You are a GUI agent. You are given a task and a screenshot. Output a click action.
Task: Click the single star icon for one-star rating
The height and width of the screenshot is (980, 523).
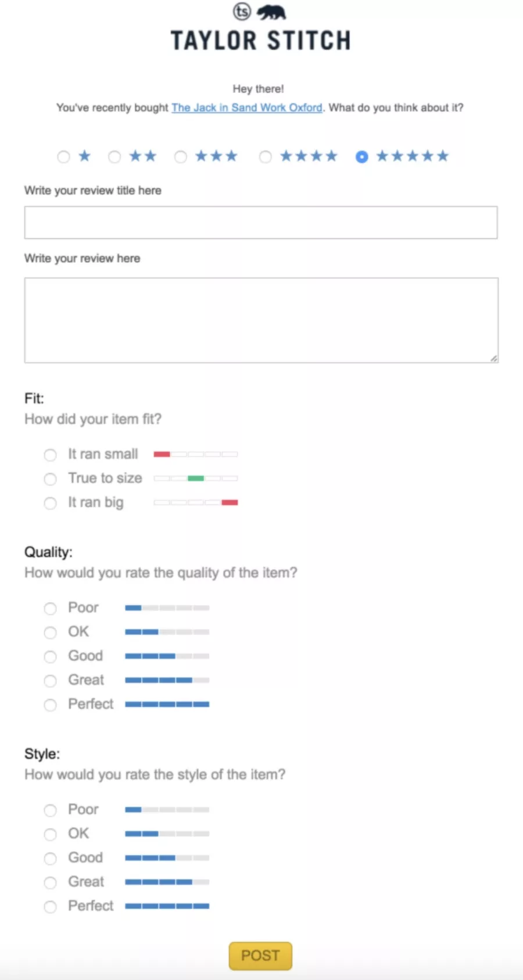(x=84, y=156)
